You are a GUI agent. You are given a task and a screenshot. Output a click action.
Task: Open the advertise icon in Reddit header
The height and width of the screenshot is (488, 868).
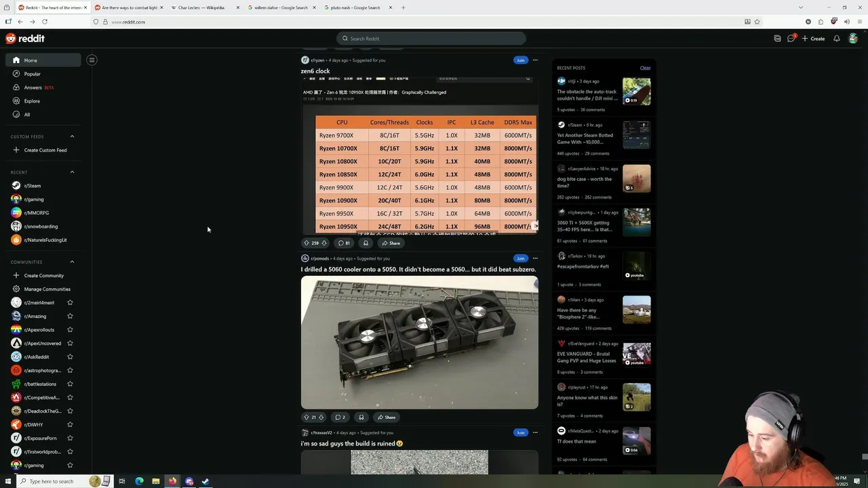(x=777, y=39)
